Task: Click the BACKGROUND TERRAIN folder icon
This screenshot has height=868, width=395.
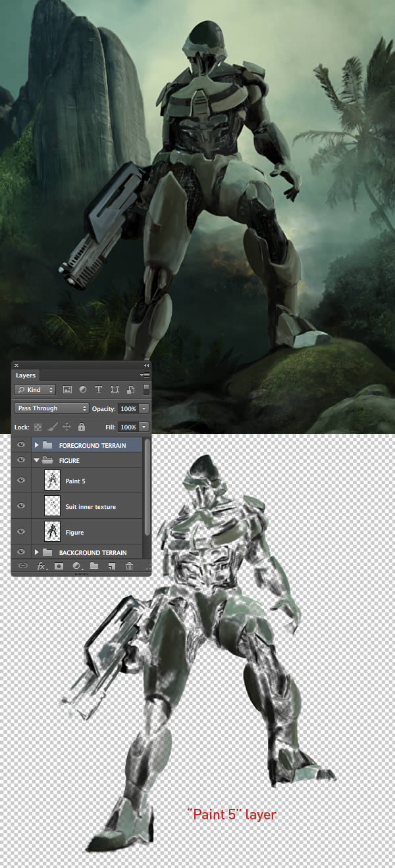Action: pos(47,552)
